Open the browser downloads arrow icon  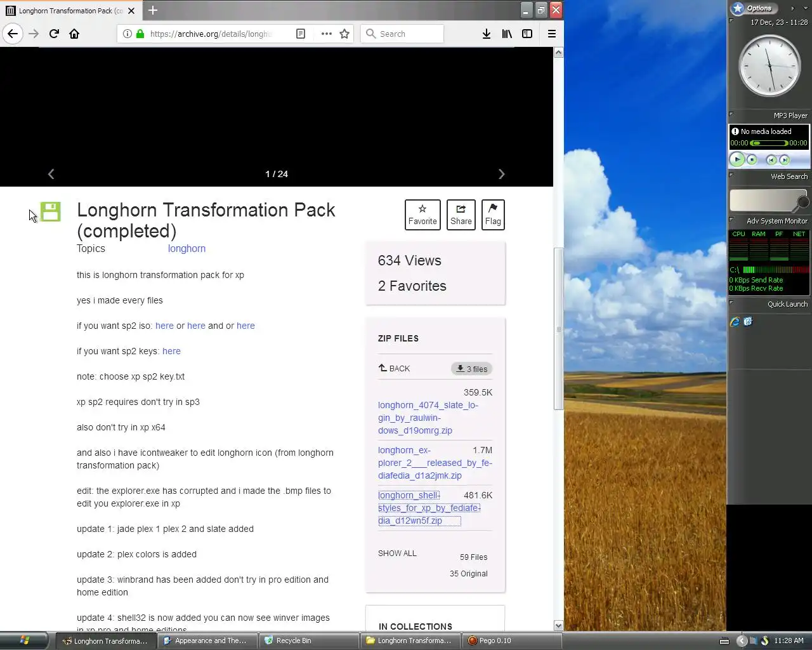pos(486,34)
